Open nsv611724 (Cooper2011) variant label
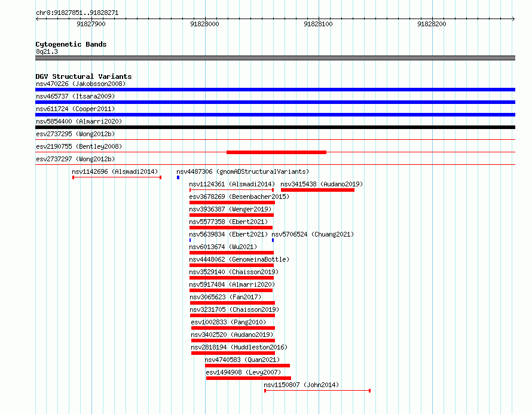Viewport: 532px width, 414px height. pyautogui.click(x=75, y=109)
